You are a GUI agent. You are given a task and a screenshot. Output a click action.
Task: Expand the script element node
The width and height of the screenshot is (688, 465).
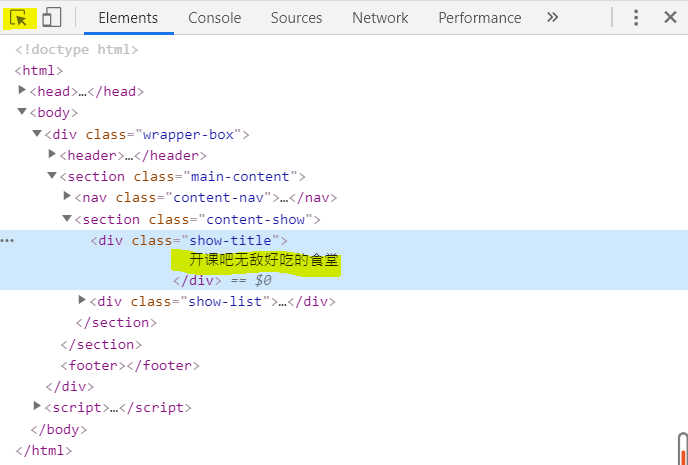pyautogui.click(x=37, y=406)
